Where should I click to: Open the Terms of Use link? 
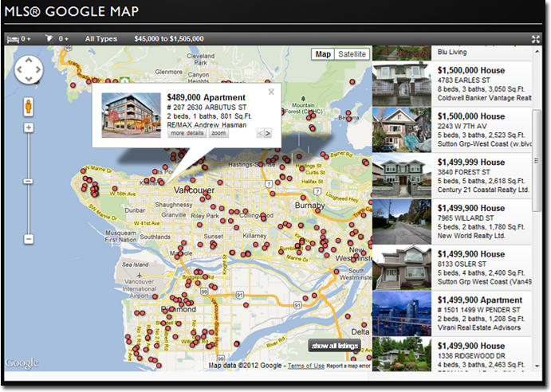[305, 366]
